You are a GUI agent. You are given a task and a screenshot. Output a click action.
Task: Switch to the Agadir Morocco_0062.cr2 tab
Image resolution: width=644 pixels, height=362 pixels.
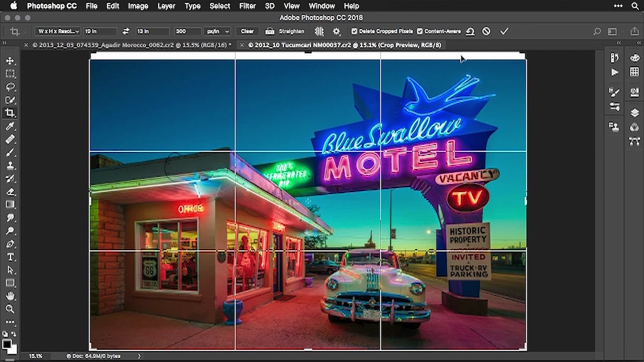click(132, 45)
